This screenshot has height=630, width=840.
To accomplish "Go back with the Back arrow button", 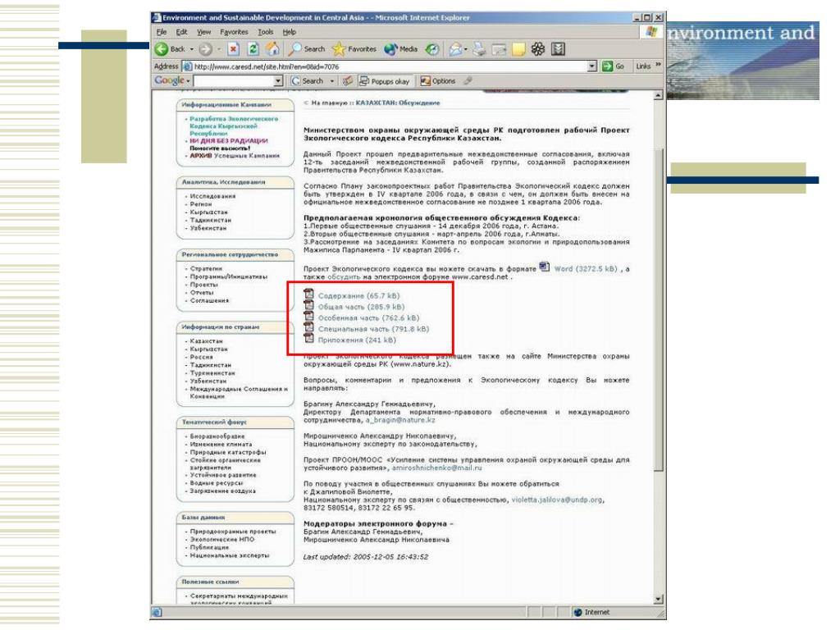I will pyautogui.click(x=171, y=49).
